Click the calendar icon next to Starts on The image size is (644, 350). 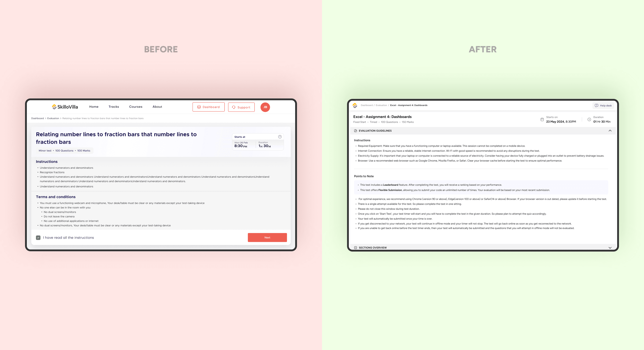click(x=542, y=120)
